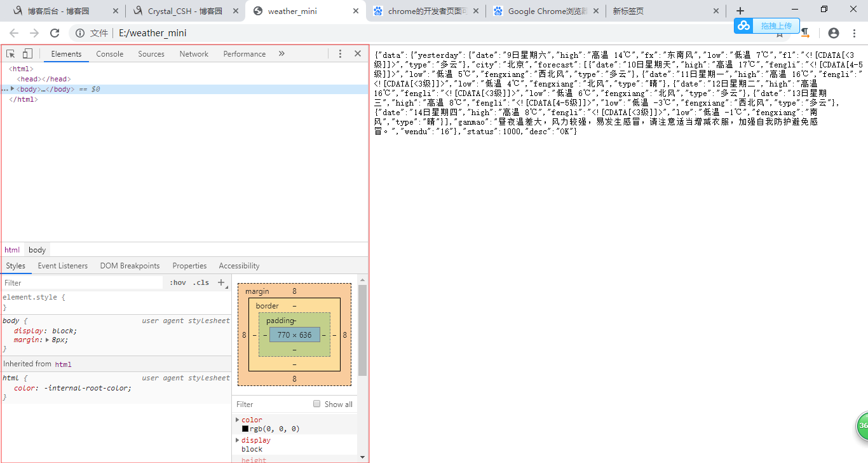Go forward with the browser forward arrow
The image size is (868, 463).
pyautogui.click(x=34, y=33)
